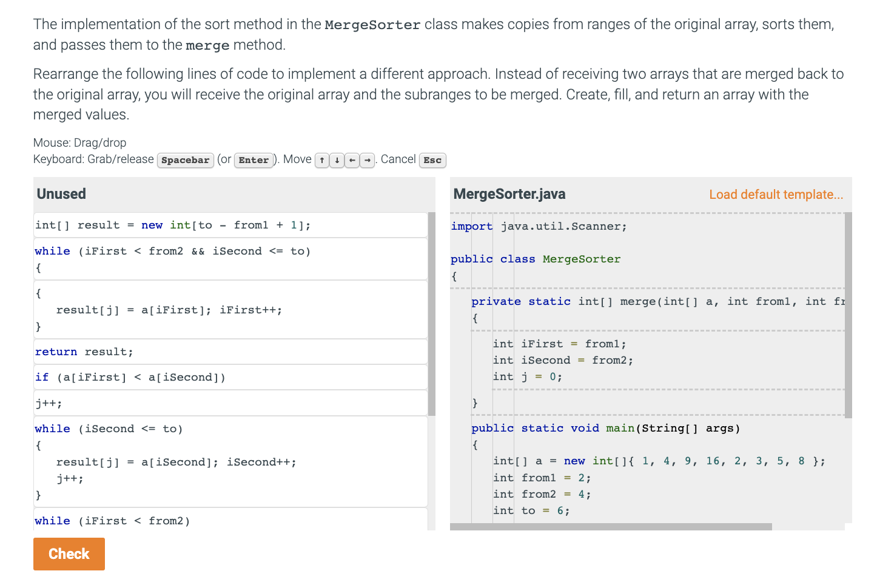The width and height of the screenshot is (877, 588).
Task: Click the Unused panel heading
Action: coord(61,194)
